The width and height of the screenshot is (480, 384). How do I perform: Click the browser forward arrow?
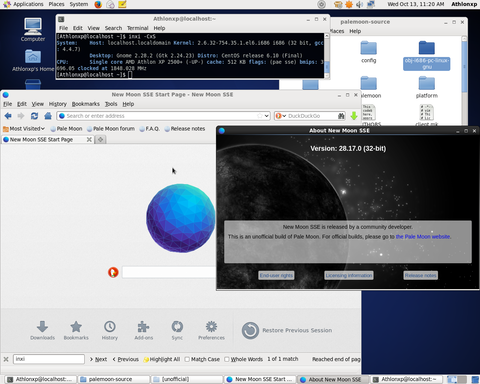pyautogui.click(x=21, y=116)
